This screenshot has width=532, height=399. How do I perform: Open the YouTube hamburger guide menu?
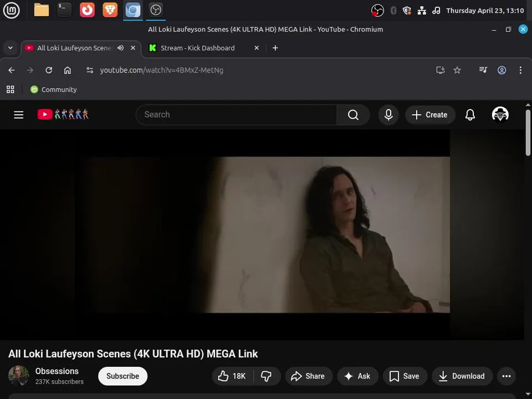pyautogui.click(x=19, y=115)
